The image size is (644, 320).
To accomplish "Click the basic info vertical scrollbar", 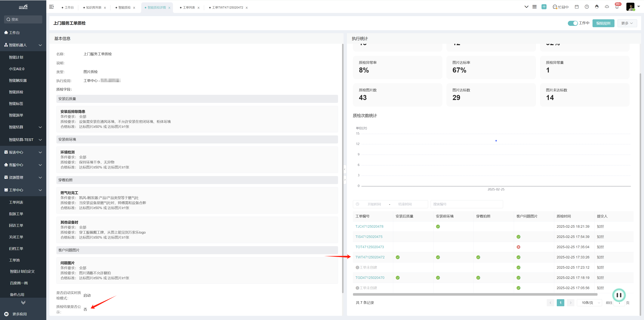I will [343, 168].
